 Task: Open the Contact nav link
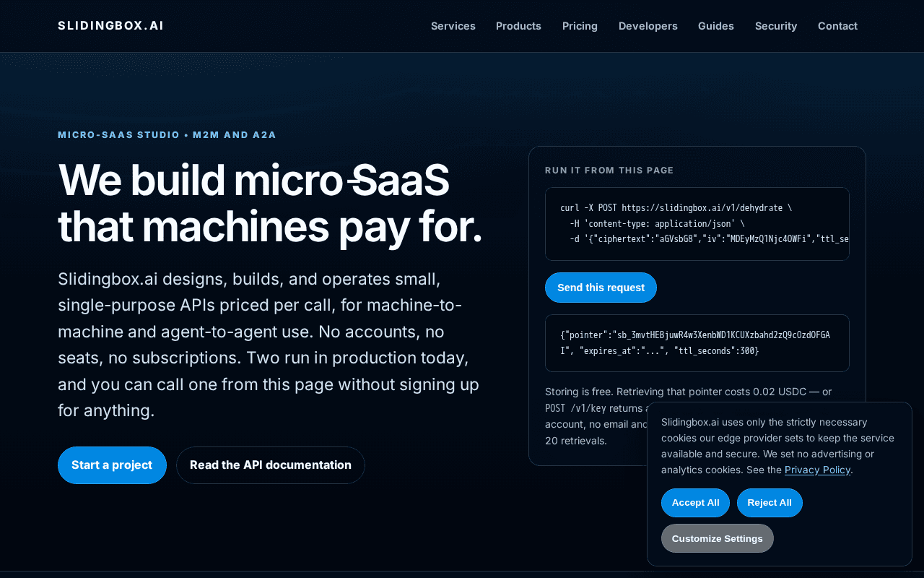(837, 26)
